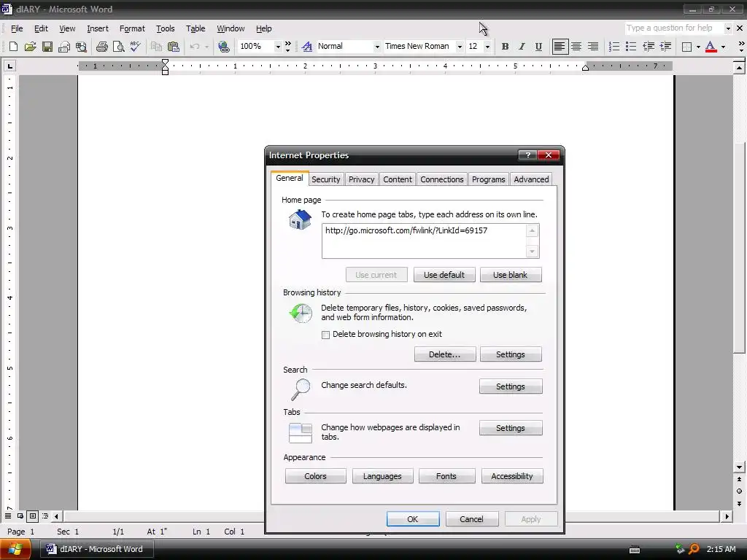Click the Insert Hyperlink globe icon

tap(223, 46)
